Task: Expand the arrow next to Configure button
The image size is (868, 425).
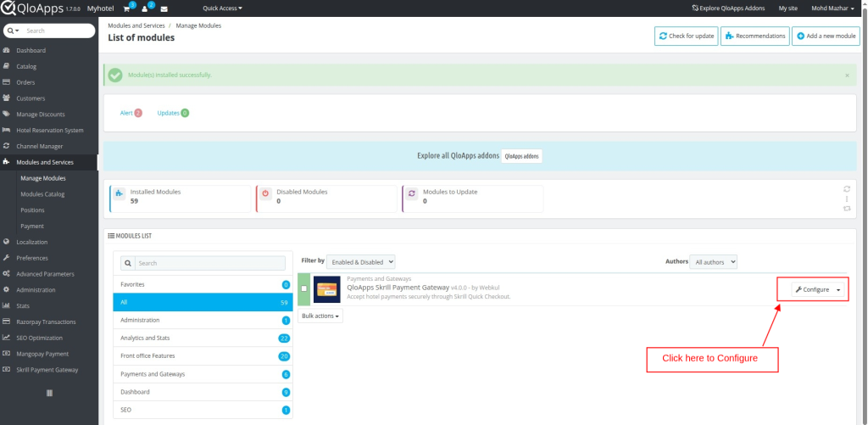Action: coord(838,289)
